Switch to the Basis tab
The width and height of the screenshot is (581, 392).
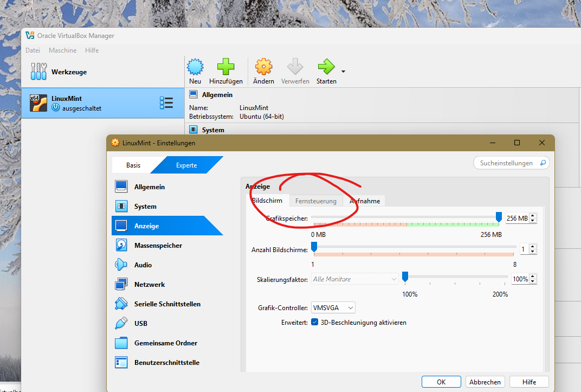(x=133, y=165)
